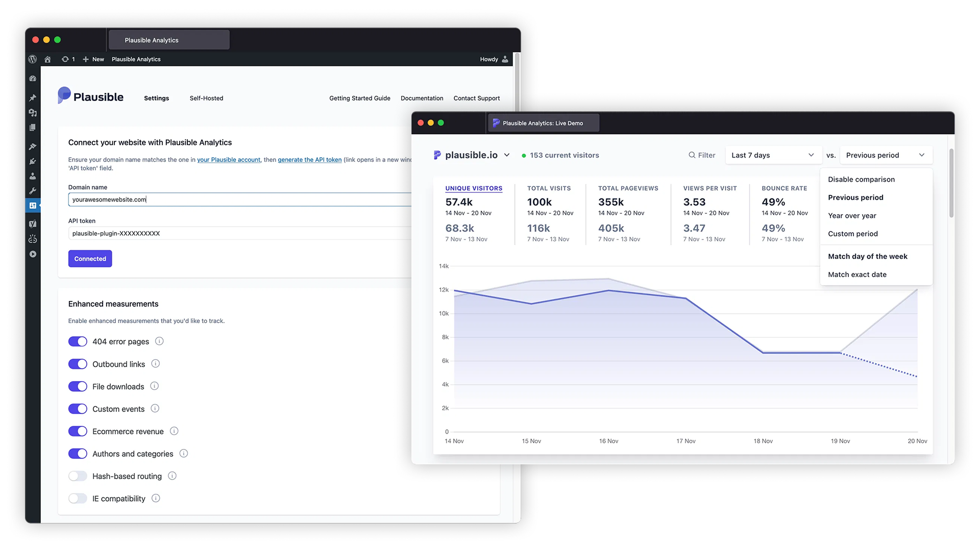This screenshot has width=980, height=551.
Task: Turn on IE compatibility toggle
Action: 78,498
